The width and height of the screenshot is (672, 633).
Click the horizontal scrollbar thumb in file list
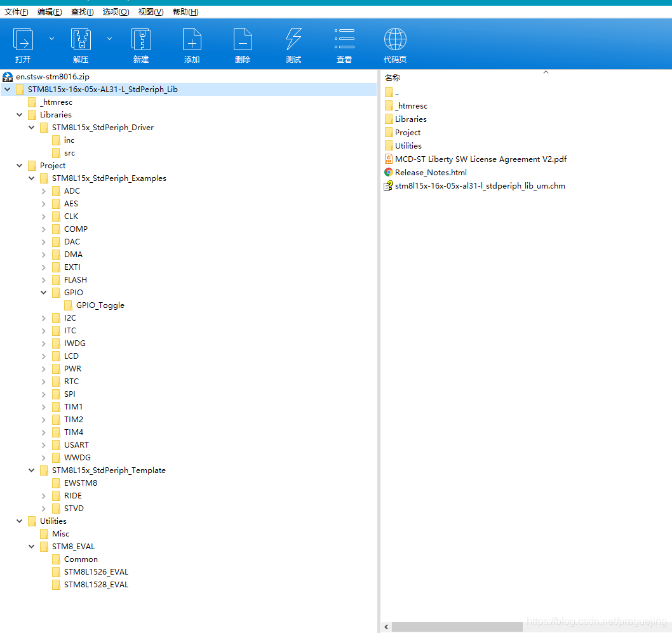[x=457, y=627]
